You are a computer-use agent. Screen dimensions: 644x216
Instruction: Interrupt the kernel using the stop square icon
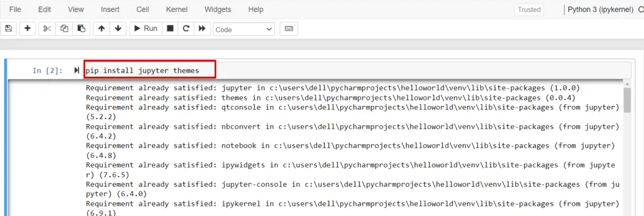coord(170,29)
